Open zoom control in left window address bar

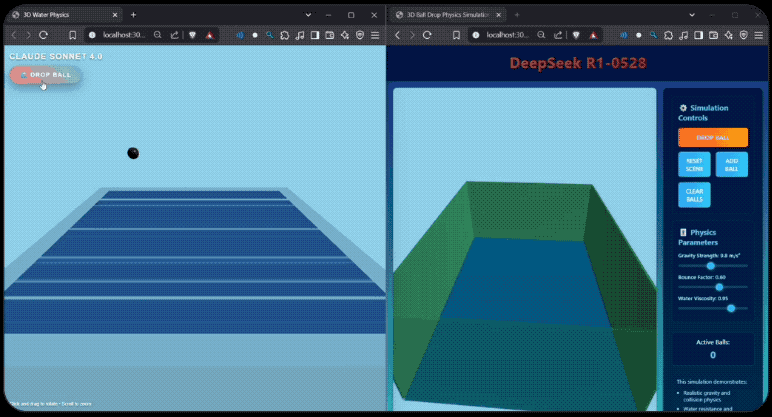point(158,35)
